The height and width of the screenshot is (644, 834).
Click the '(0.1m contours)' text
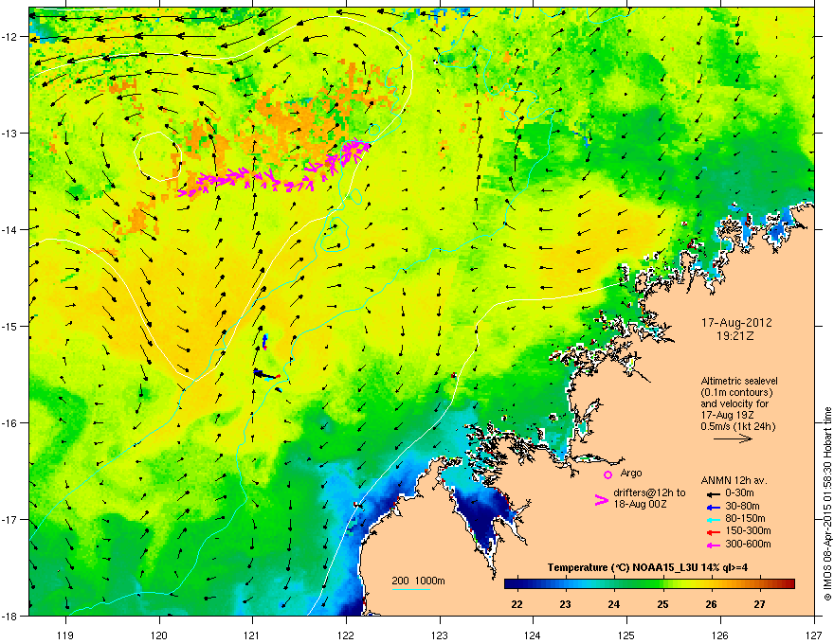click(736, 393)
